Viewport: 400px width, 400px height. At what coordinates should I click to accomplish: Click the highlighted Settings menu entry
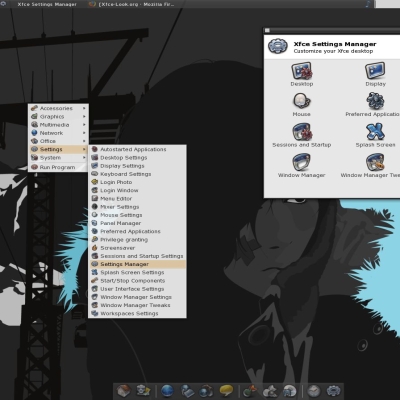coord(58,149)
